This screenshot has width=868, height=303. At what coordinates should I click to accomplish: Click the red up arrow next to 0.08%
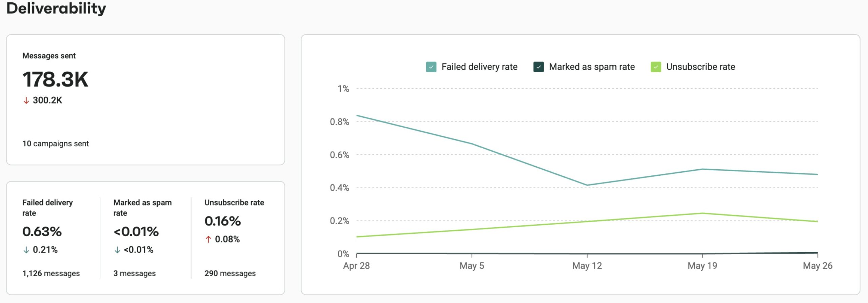click(x=208, y=239)
